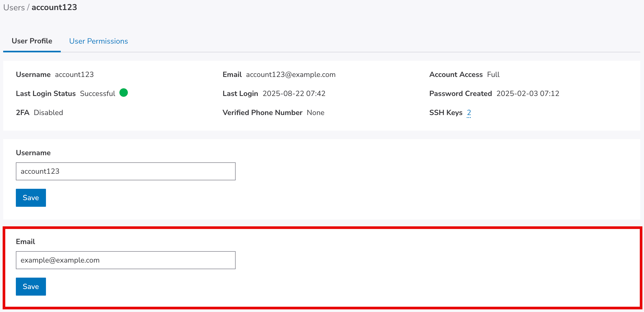644x312 pixels.
Task: Click the Password Created date value
Action: [528, 94]
